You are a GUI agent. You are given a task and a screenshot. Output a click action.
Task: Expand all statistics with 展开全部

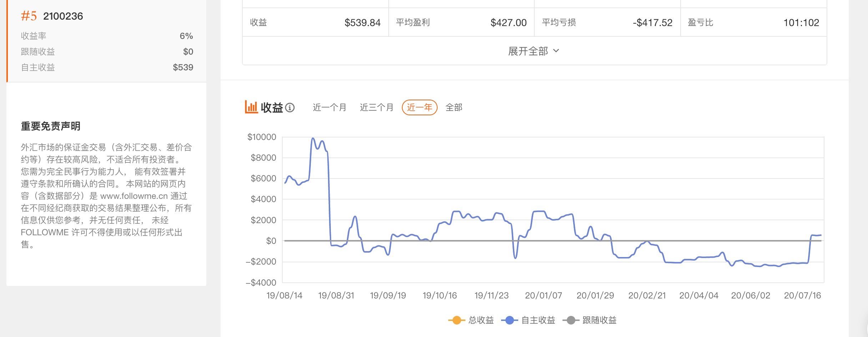[x=534, y=51]
